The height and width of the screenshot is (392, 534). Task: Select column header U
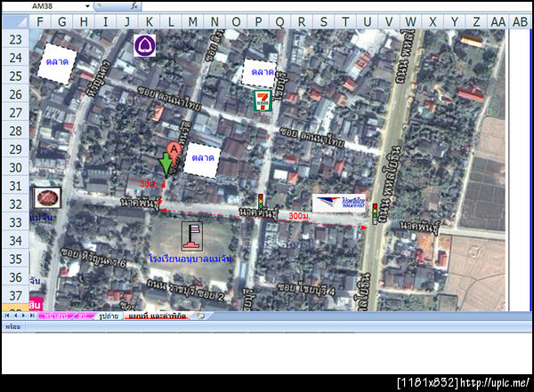367,21
